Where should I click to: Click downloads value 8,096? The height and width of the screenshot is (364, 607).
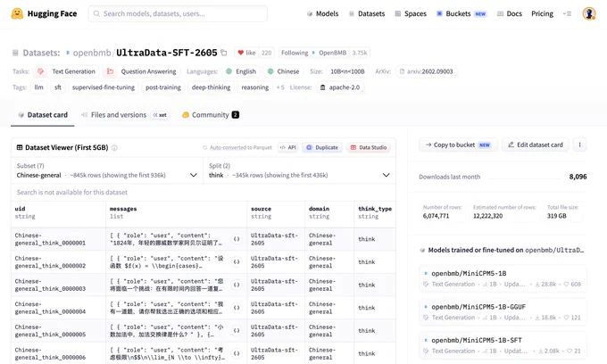coord(578,177)
